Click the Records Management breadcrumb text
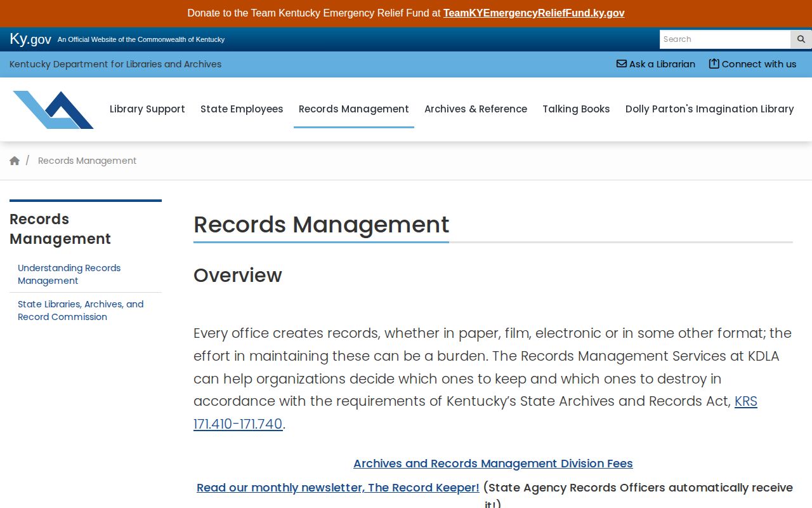The image size is (812, 508). tap(87, 161)
